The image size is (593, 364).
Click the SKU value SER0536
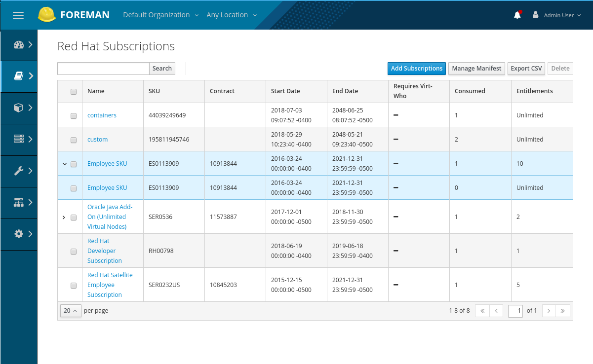tap(160, 217)
